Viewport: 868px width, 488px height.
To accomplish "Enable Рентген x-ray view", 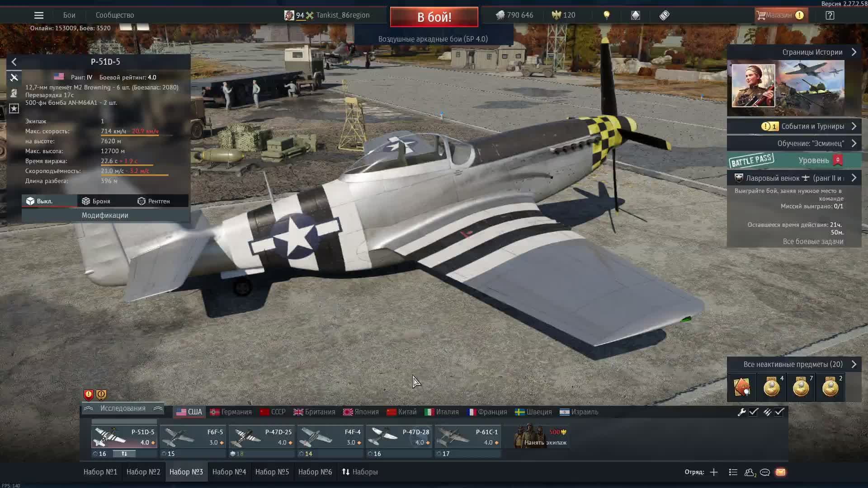I will click(154, 201).
